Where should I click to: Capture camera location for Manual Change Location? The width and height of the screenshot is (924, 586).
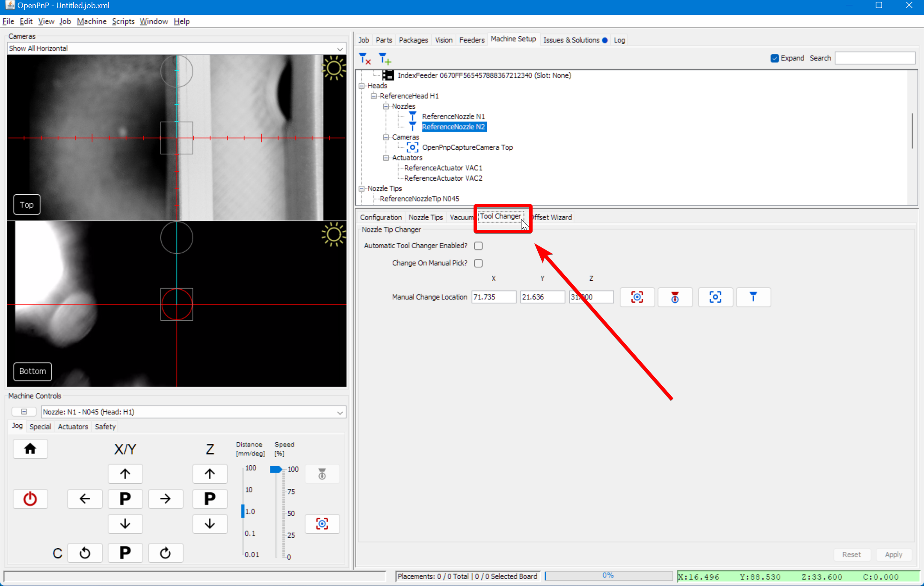coord(637,297)
